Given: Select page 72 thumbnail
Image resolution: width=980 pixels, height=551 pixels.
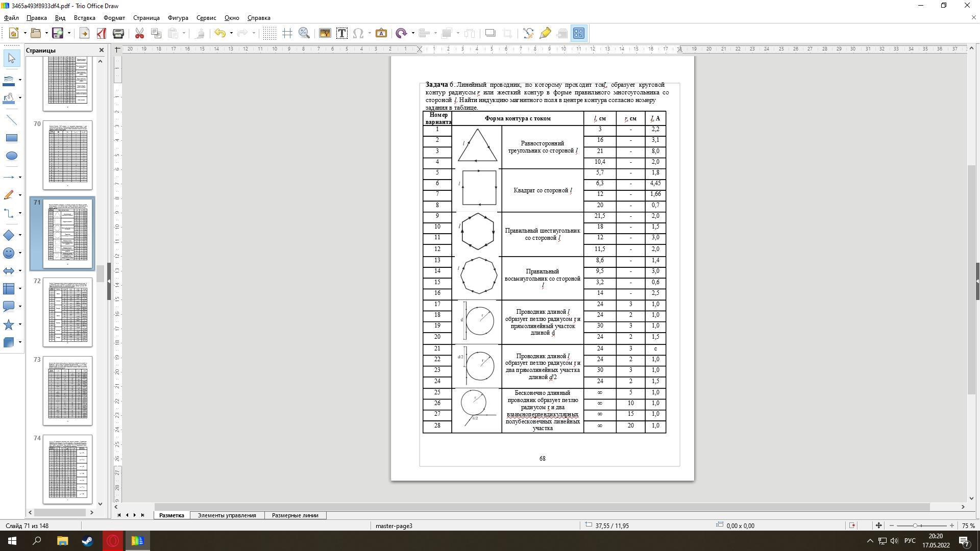Looking at the screenshot, I should coord(67,312).
